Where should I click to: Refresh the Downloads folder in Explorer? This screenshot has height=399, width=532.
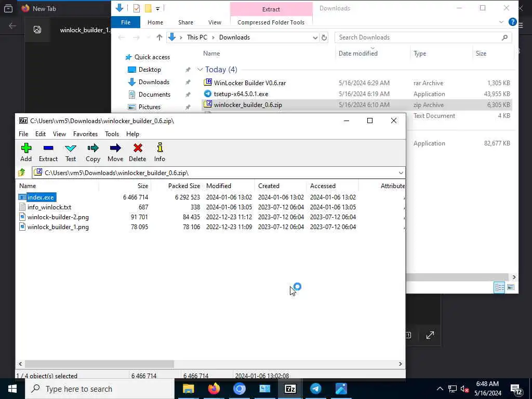[324, 37]
